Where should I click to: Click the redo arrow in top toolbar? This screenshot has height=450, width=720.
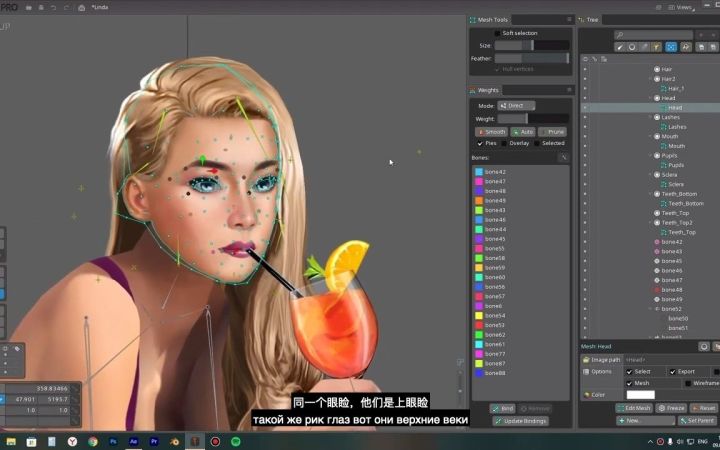[67, 7]
